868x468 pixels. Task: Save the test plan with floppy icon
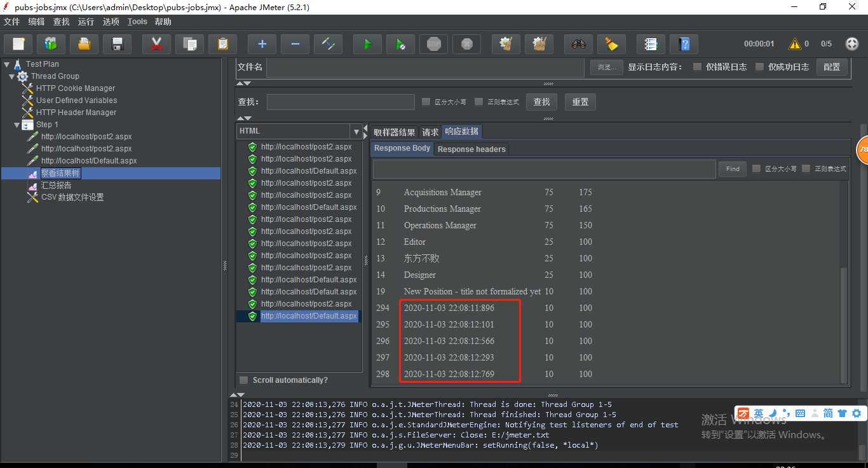click(118, 44)
